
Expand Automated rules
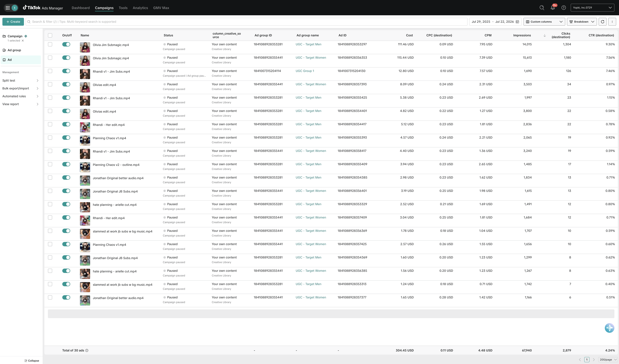pos(20,96)
